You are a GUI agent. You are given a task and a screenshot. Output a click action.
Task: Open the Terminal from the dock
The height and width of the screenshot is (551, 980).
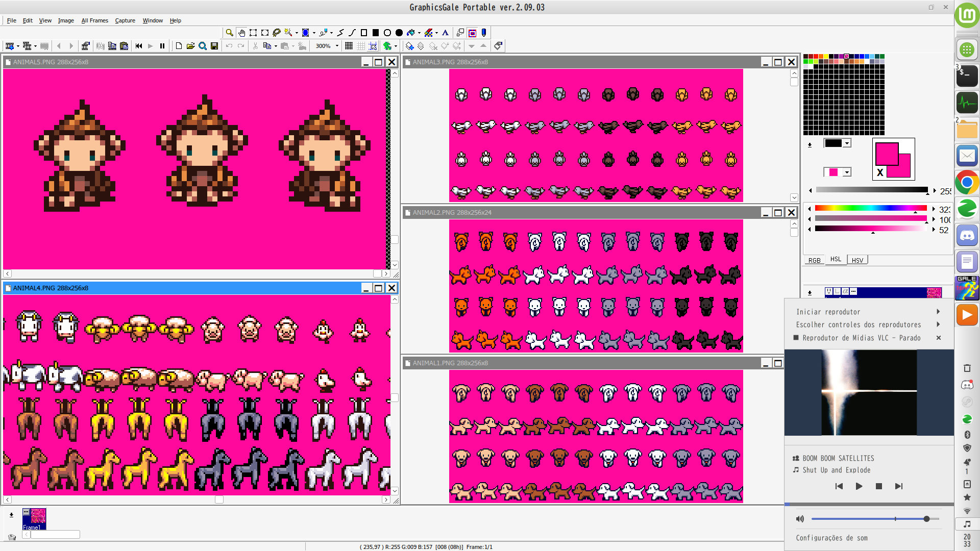(x=967, y=77)
